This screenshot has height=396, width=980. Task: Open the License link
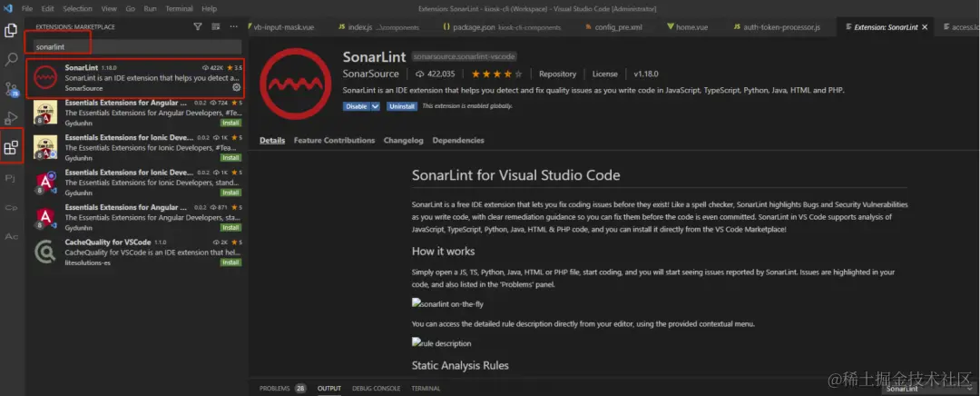coord(605,74)
